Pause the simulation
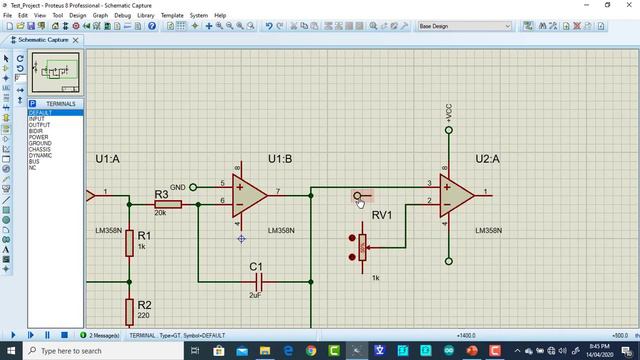The image size is (640, 360). click(47, 335)
